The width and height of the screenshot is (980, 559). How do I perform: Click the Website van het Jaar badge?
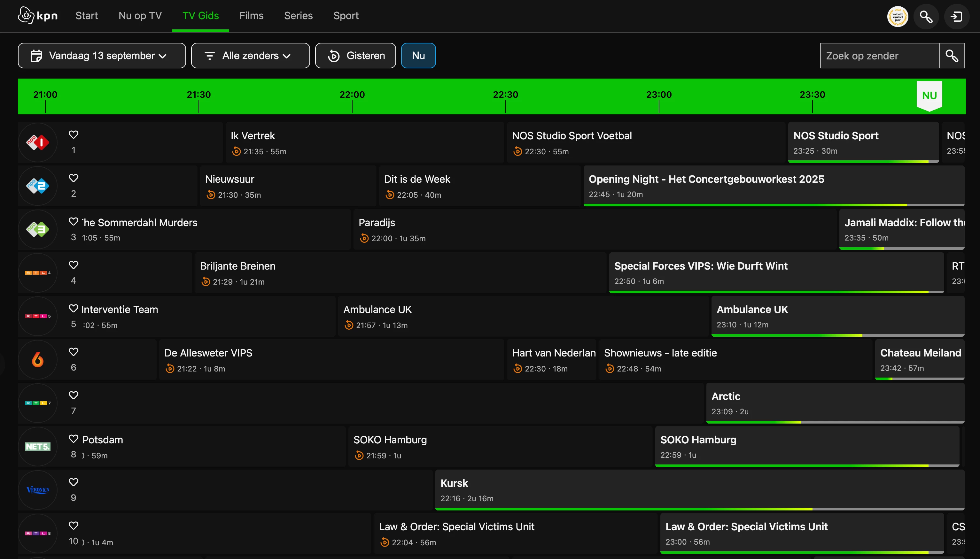pos(898,17)
